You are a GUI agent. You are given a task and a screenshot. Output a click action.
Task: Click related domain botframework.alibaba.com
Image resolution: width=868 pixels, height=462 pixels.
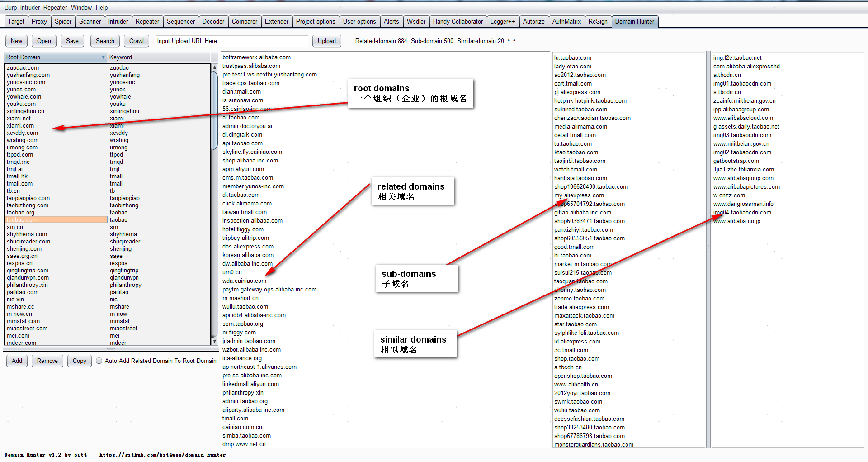pos(256,57)
